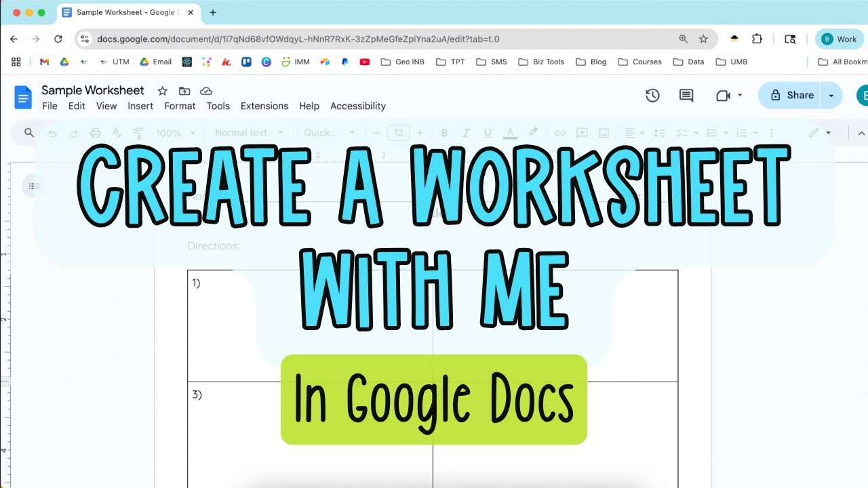The height and width of the screenshot is (488, 868).
Task: Open the Meet call options arrow
Action: 740,96
